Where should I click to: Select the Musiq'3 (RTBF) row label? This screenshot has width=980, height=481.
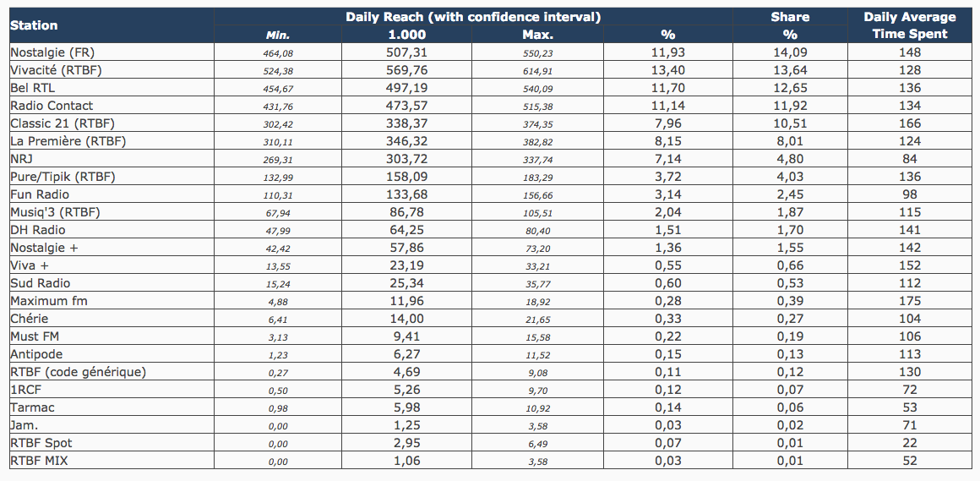click(x=55, y=212)
